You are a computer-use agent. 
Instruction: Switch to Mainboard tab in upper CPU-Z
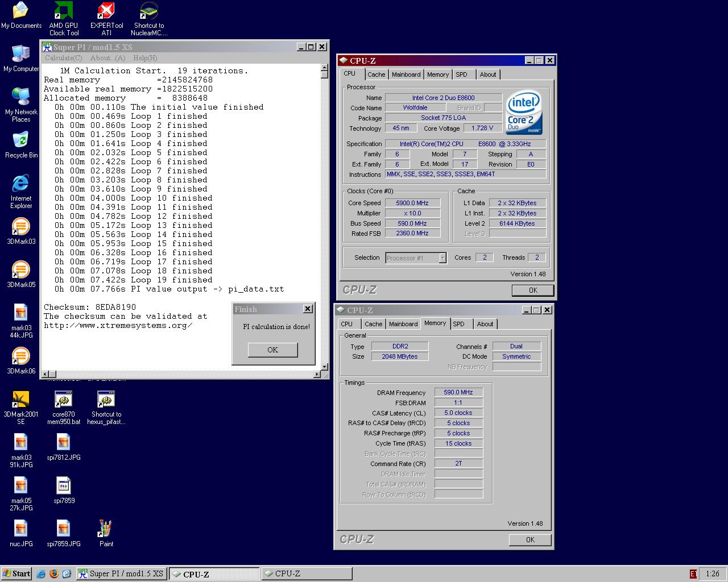(x=406, y=74)
